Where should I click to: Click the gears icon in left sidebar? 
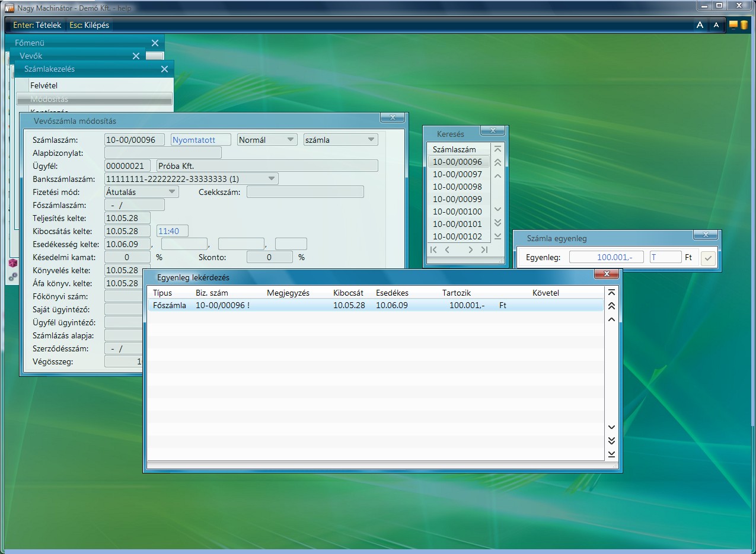point(12,277)
